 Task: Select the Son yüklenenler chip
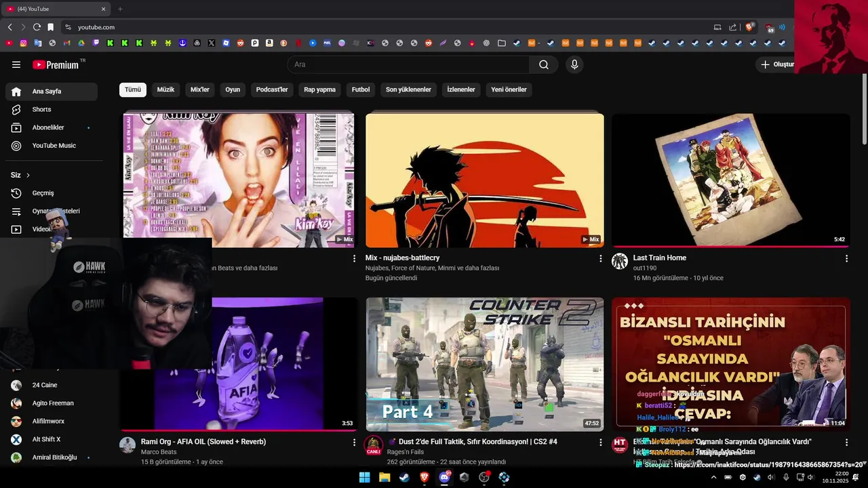pyautogui.click(x=408, y=89)
